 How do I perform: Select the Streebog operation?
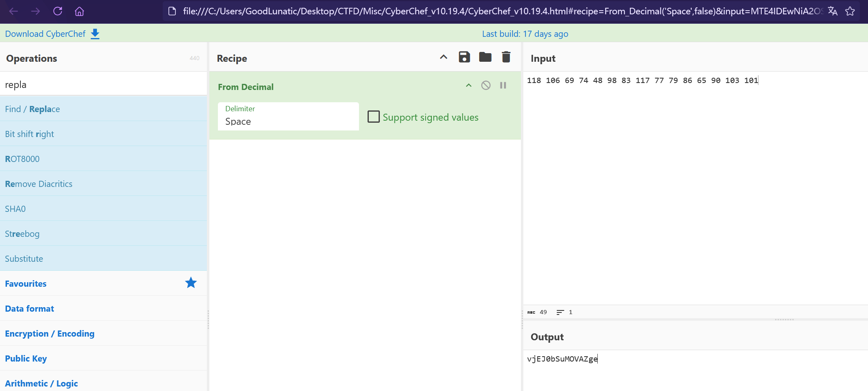103,234
